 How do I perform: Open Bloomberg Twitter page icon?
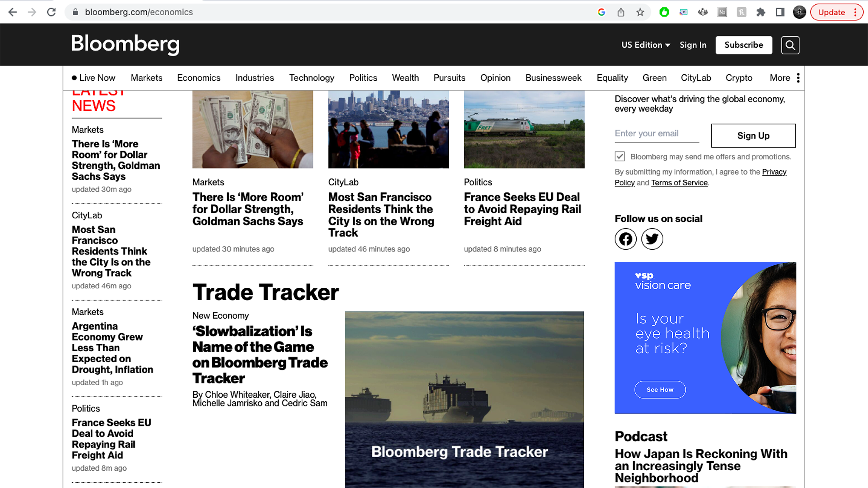(652, 239)
